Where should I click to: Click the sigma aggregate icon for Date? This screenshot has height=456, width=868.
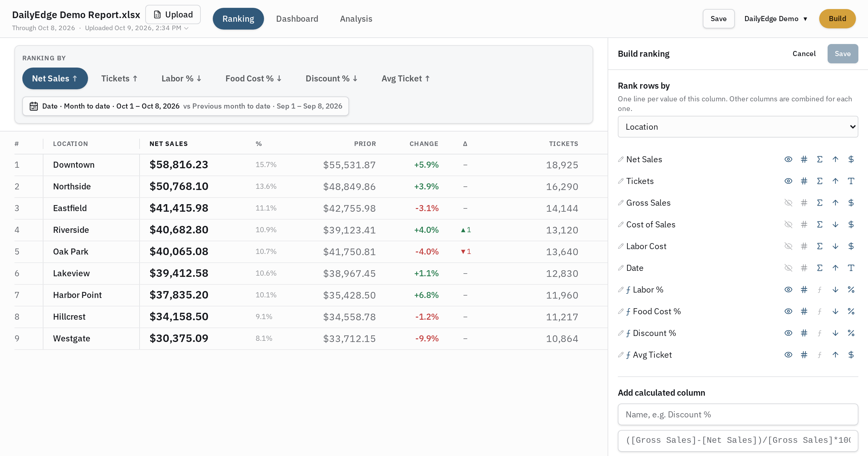[x=820, y=268]
